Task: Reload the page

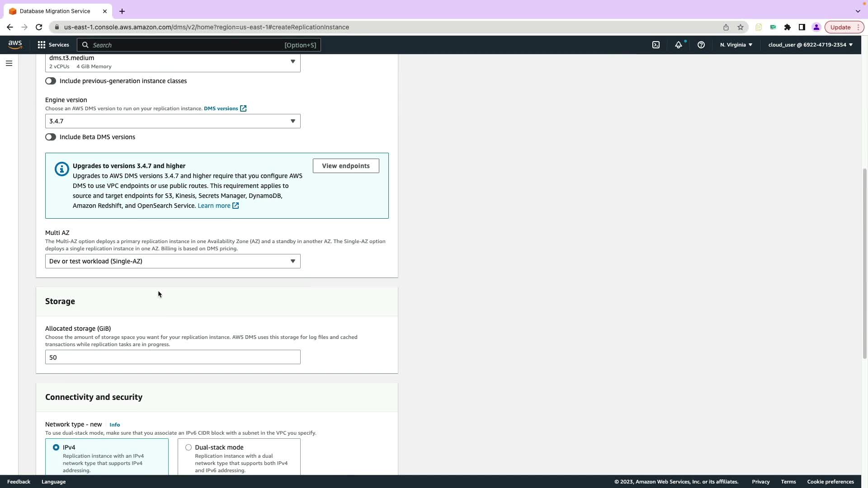Action: coord(39,27)
